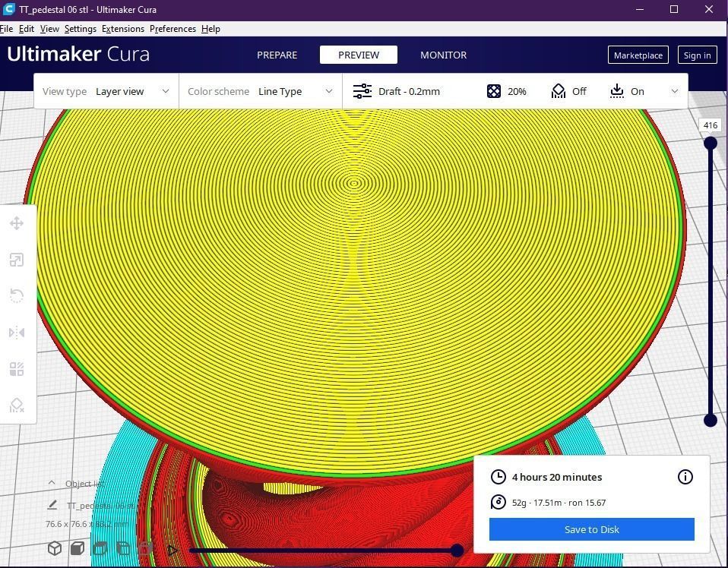728x568 pixels.
Task: Click the 20% infill value
Action: [x=517, y=91]
